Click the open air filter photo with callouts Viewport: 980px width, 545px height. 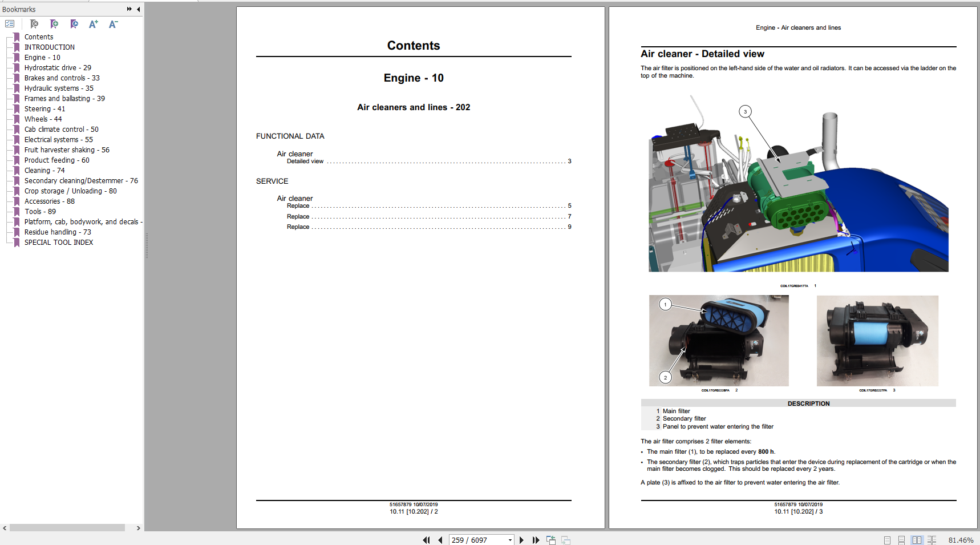click(x=719, y=341)
